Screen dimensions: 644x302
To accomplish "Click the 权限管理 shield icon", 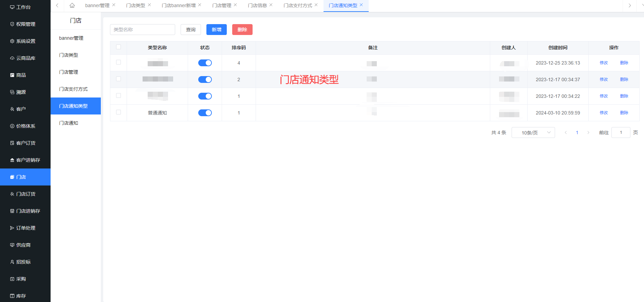I will pos(12,24).
